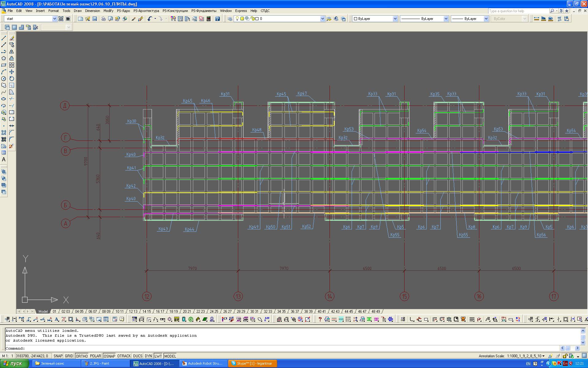
Task: Select the Multiline Text tool
Action: pyautogui.click(x=4, y=159)
